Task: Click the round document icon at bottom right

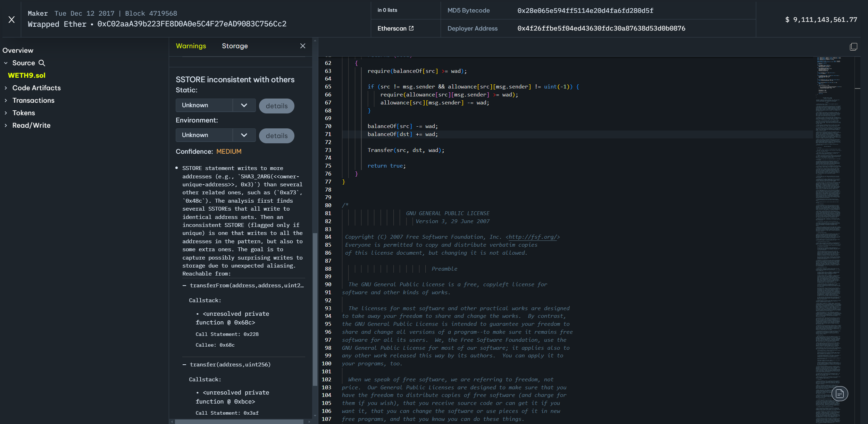Action: (x=840, y=393)
